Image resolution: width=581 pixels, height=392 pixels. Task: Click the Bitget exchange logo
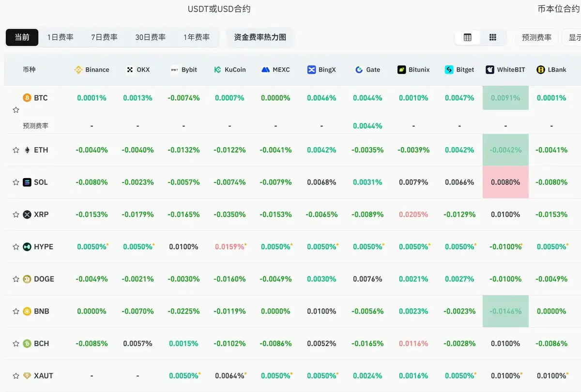click(x=449, y=70)
